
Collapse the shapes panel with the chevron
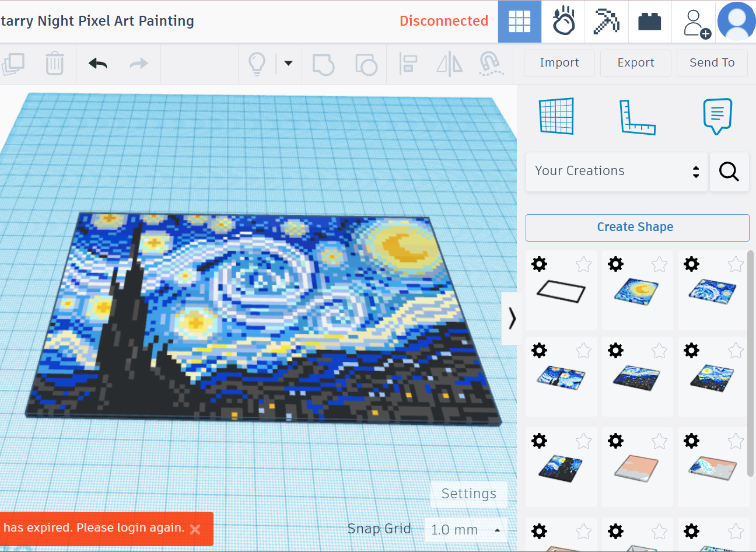point(511,319)
